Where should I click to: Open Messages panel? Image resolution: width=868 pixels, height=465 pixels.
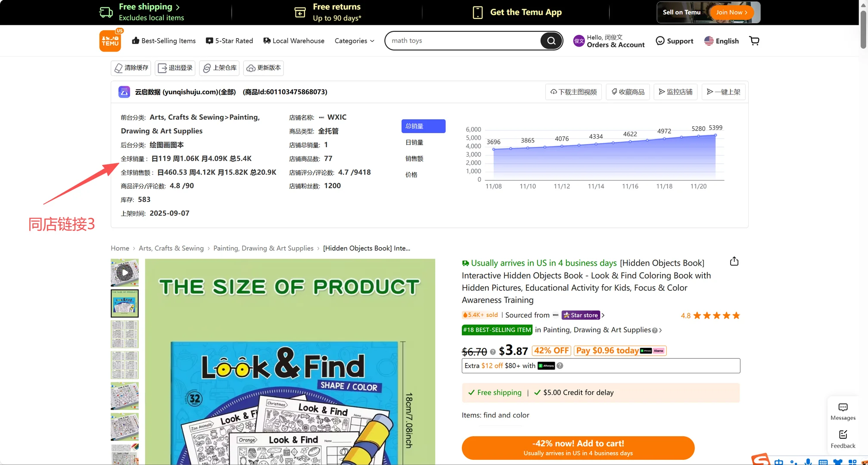tap(843, 412)
